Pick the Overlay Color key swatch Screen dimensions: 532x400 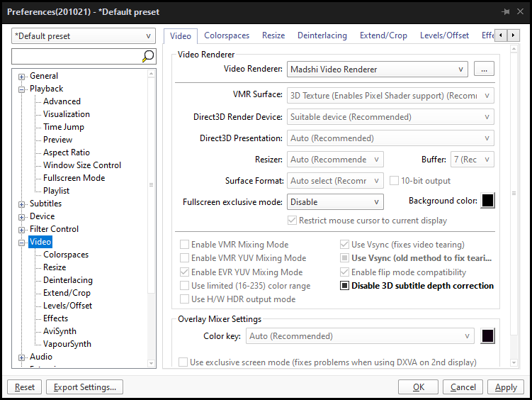(x=487, y=336)
